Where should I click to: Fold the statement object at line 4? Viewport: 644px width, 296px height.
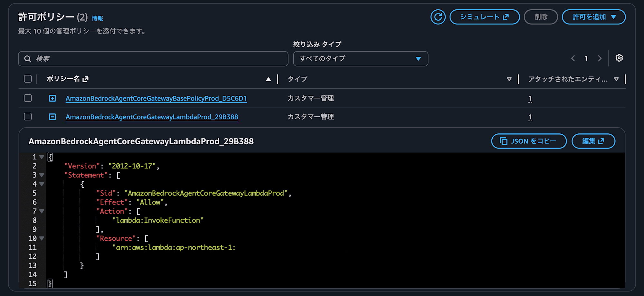[x=42, y=184]
